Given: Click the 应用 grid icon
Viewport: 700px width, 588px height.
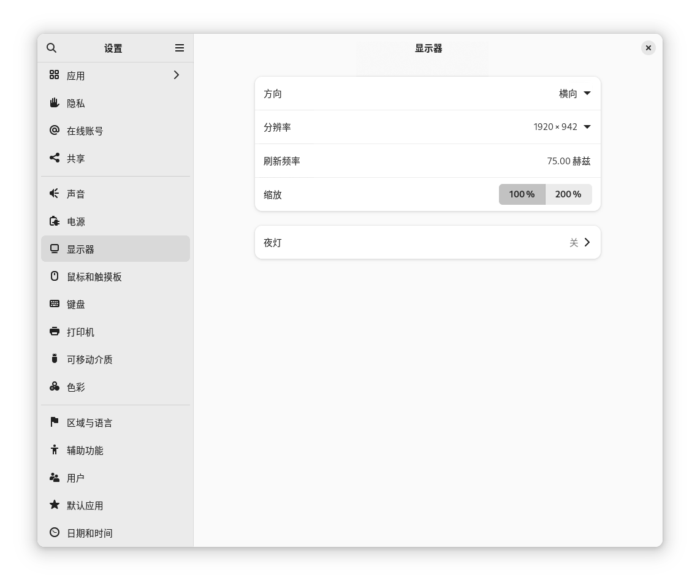Looking at the screenshot, I should 55,75.
